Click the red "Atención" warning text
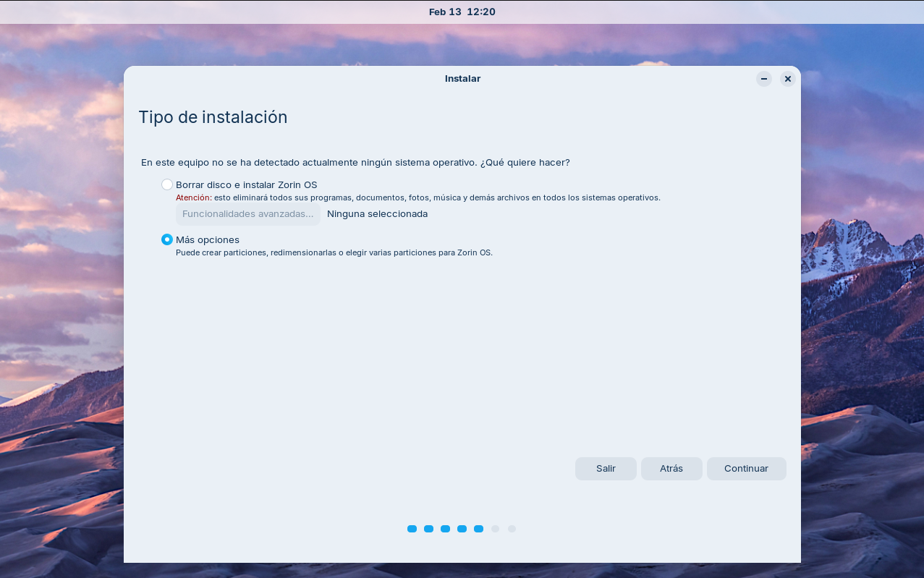Image resolution: width=924 pixels, height=578 pixels. (x=193, y=198)
